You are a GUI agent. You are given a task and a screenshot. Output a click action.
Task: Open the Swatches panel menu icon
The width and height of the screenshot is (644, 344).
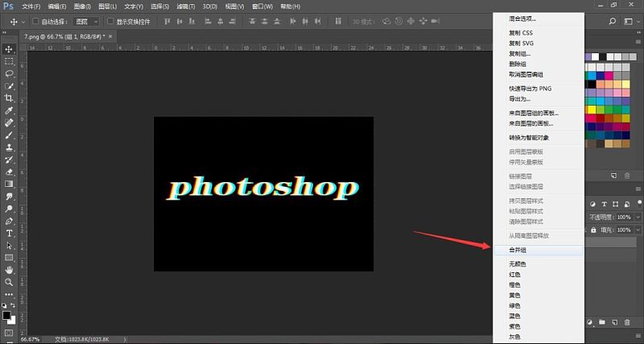click(638, 42)
